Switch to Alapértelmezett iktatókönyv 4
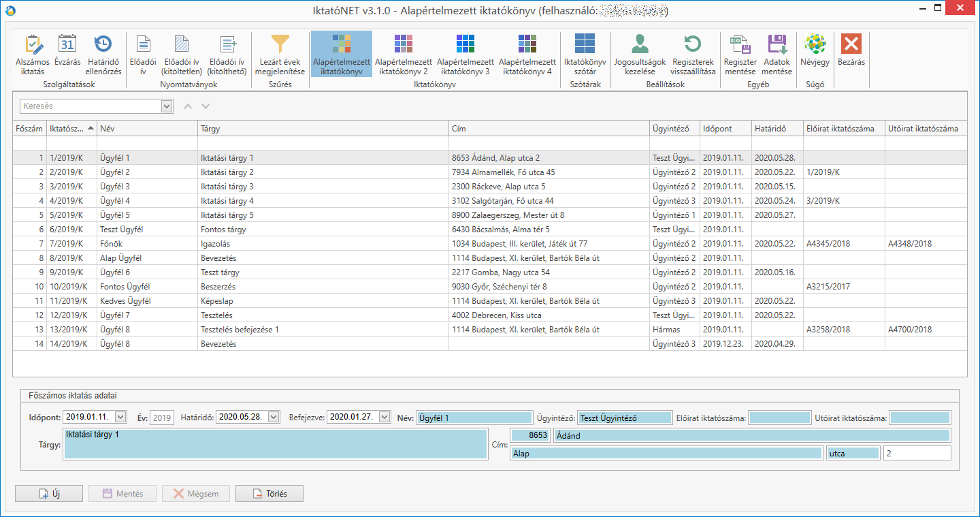This screenshot has height=517, width=980. pos(527,54)
